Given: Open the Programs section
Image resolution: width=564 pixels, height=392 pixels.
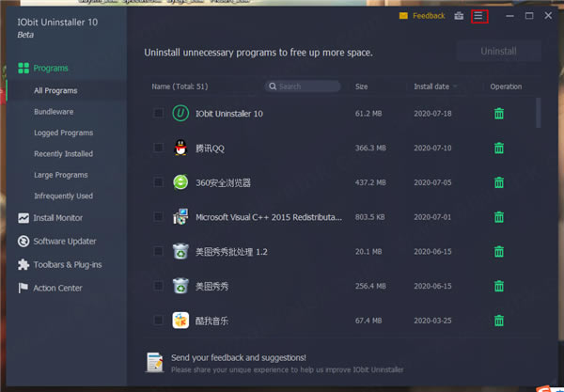Looking at the screenshot, I should pyautogui.click(x=51, y=68).
